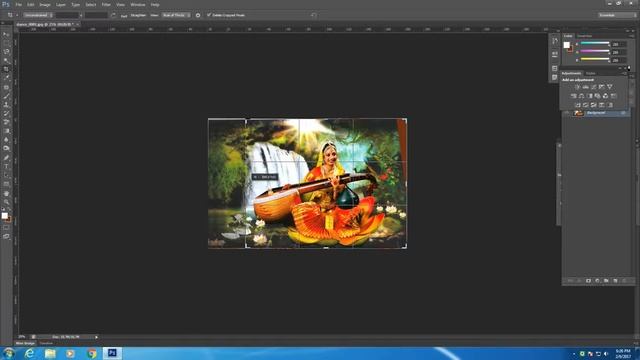Select the Brush tool

[6, 96]
